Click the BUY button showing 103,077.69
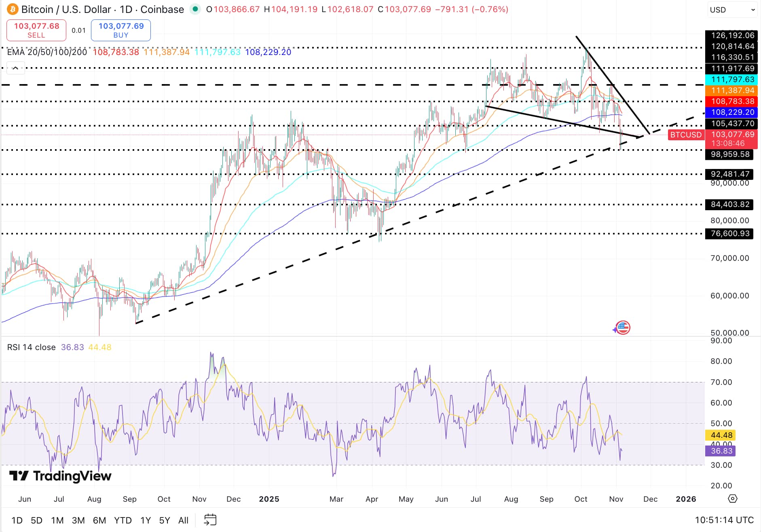761x532 pixels. click(120, 30)
